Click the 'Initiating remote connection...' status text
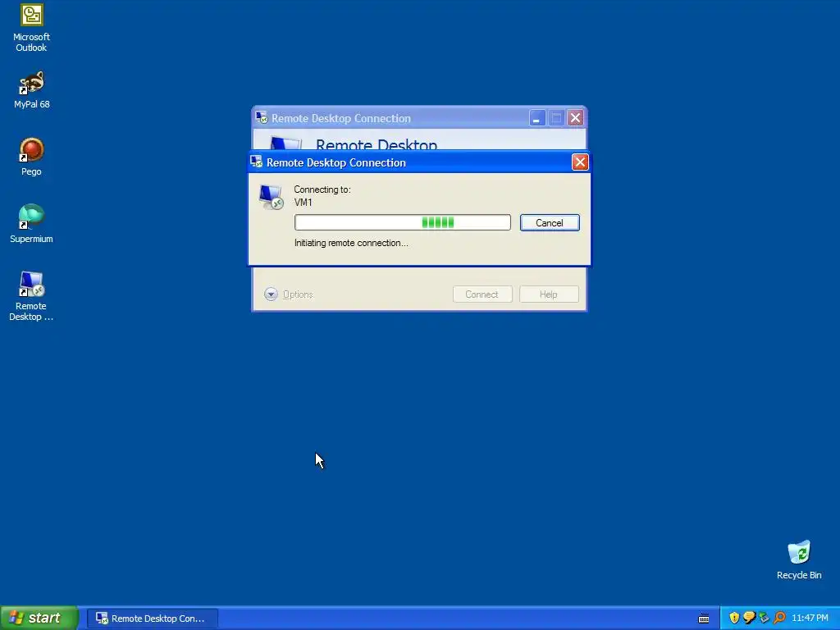840x630 pixels. (x=351, y=243)
